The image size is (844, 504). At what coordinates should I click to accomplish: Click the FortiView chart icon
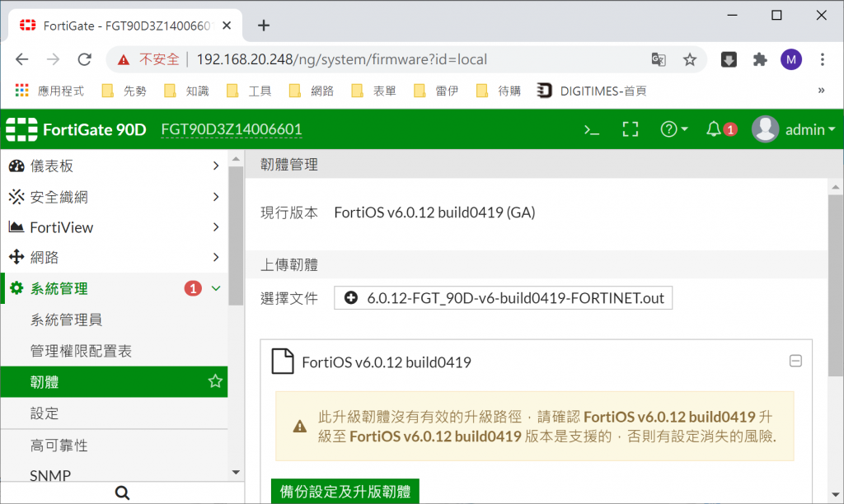pos(16,227)
